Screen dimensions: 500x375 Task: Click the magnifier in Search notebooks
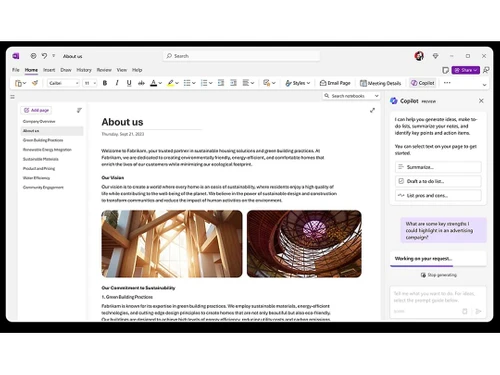[x=327, y=96]
